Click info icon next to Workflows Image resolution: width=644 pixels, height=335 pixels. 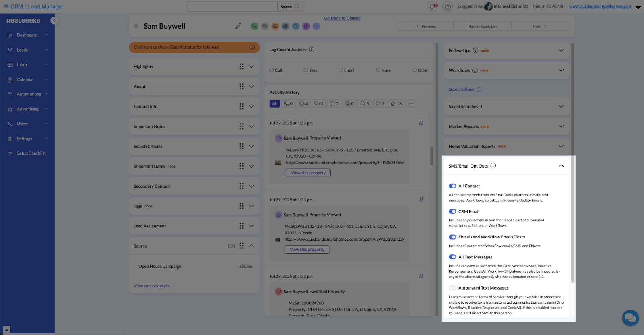coord(475,70)
